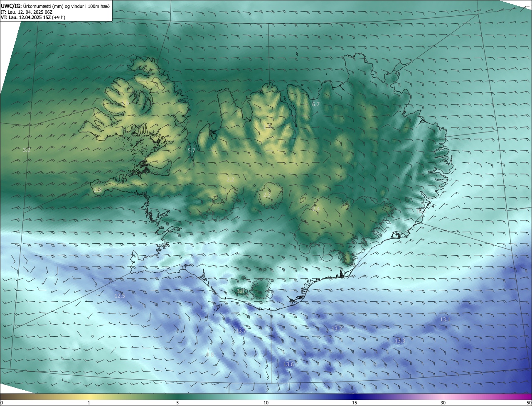Click the colorbar tick label 30
This screenshot has height=406, width=532.
[443, 403]
